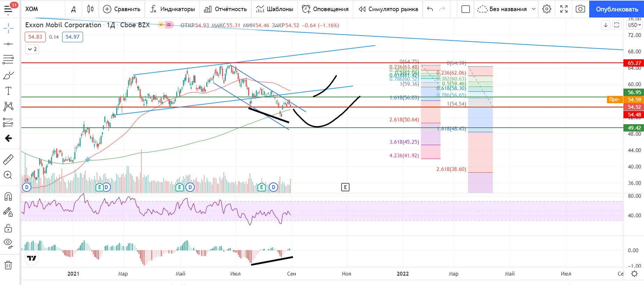Click the red 54.83 sell price box
This screenshot has width=644, height=285.
(35, 37)
